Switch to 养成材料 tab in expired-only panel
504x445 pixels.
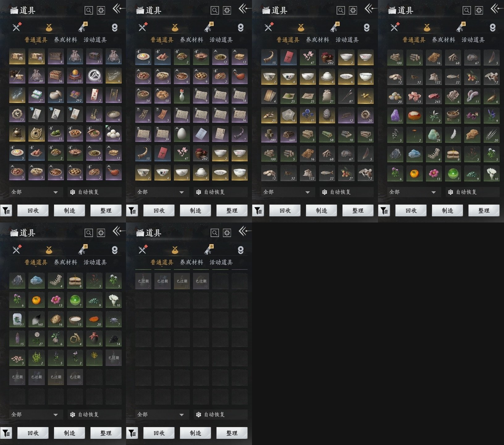click(191, 262)
